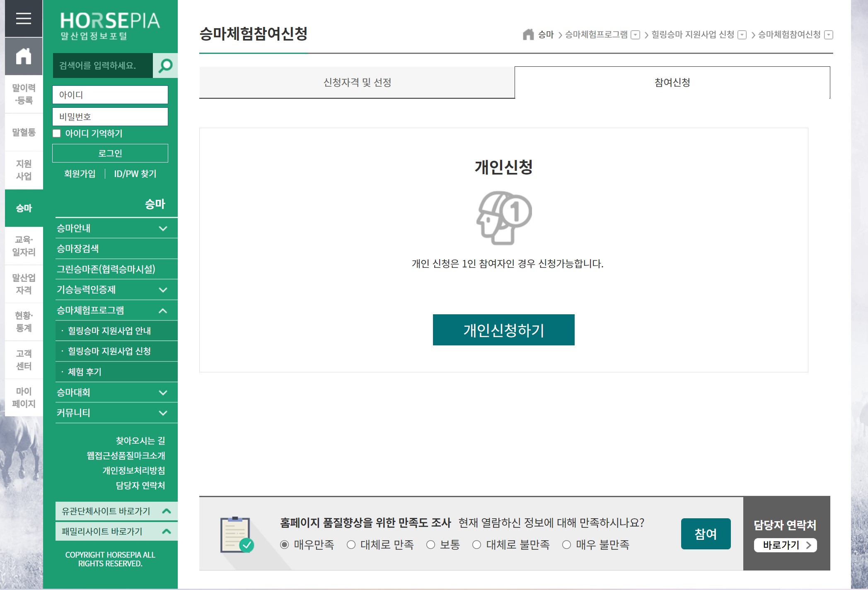The height and width of the screenshot is (590, 868).
Task: Expand the 승마안내 menu chevron
Action: click(x=163, y=228)
